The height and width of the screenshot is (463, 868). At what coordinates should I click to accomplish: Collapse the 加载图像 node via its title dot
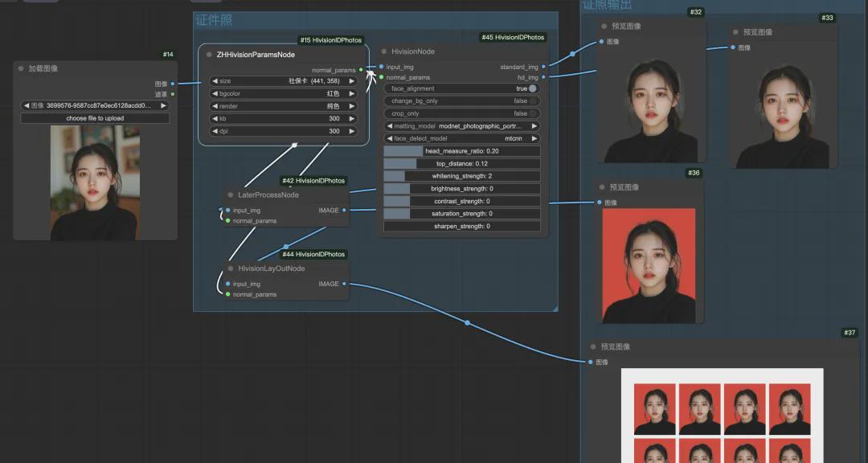point(20,68)
